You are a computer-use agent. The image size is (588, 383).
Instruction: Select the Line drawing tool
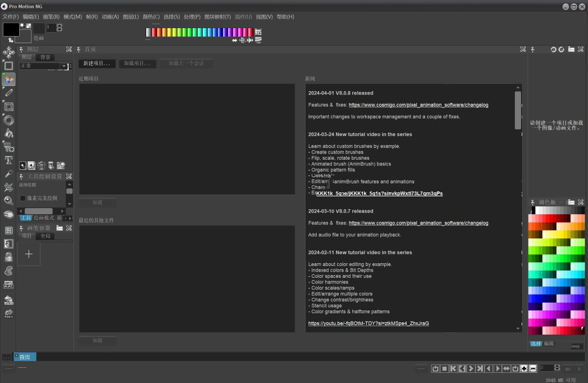pyautogui.click(x=8, y=93)
